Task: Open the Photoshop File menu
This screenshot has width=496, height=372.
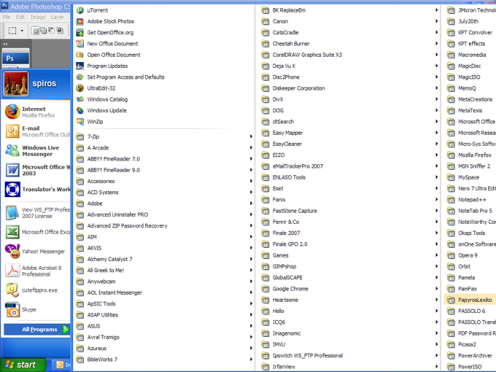Action: click(6, 17)
